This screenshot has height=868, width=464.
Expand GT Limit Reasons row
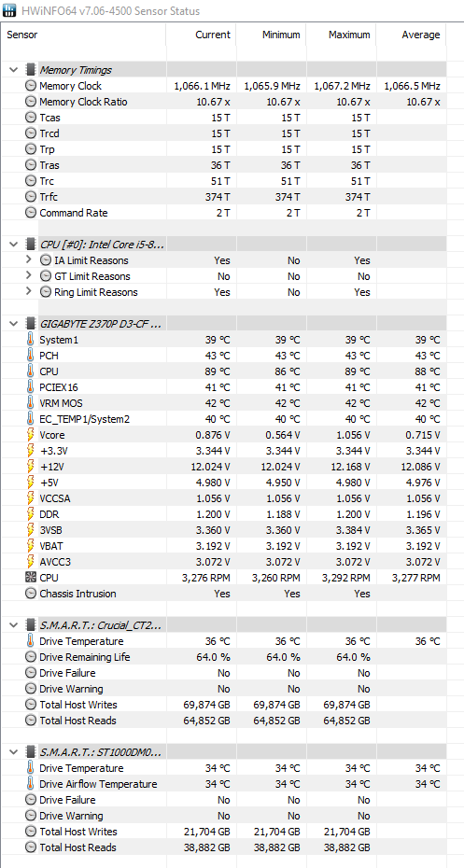click(x=29, y=276)
